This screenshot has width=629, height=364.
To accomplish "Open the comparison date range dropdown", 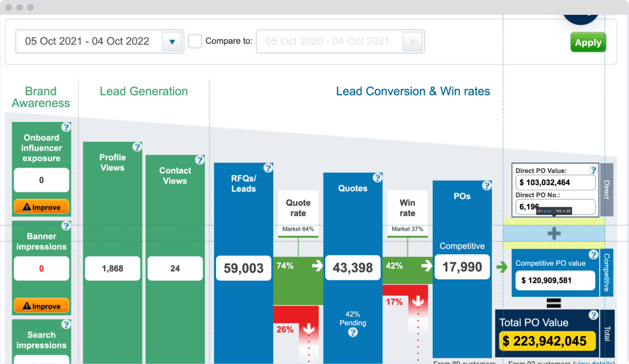I will point(412,41).
